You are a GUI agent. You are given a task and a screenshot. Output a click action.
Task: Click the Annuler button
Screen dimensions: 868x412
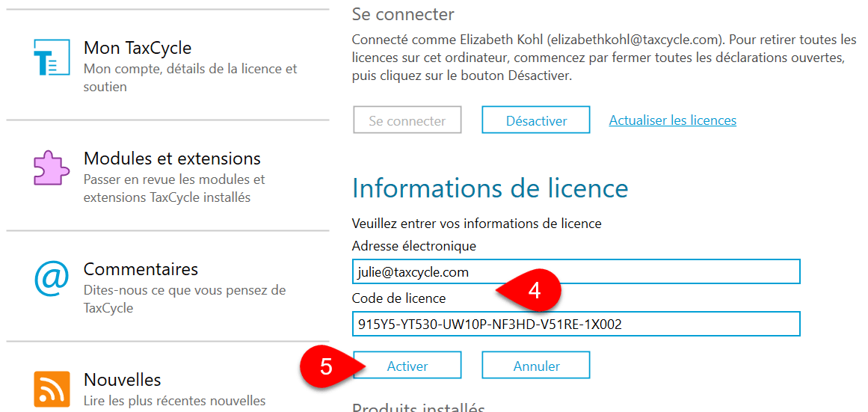point(536,366)
